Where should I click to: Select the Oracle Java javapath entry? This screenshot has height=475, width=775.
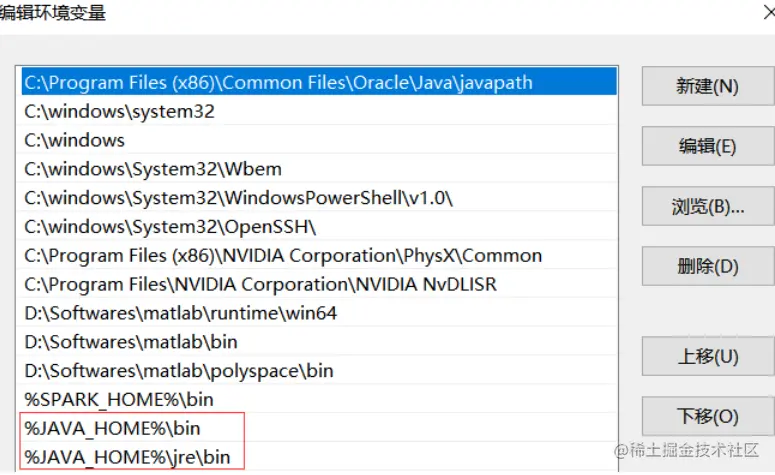click(319, 82)
